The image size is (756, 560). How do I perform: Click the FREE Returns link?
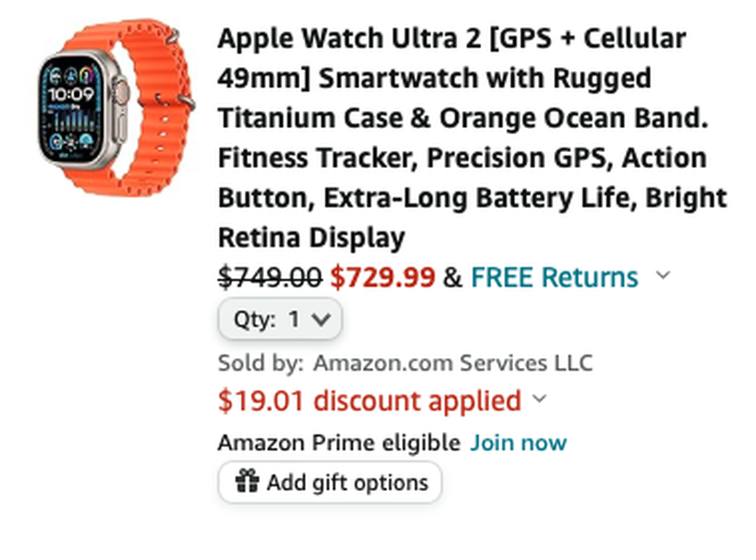554,277
